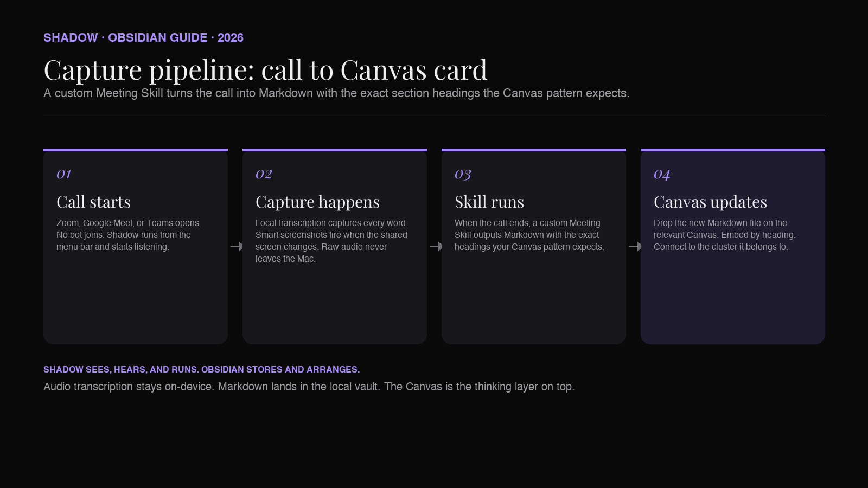Select the 'Call starts' heading
The height and width of the screenshot is (488, 868).
pos(93,202)
